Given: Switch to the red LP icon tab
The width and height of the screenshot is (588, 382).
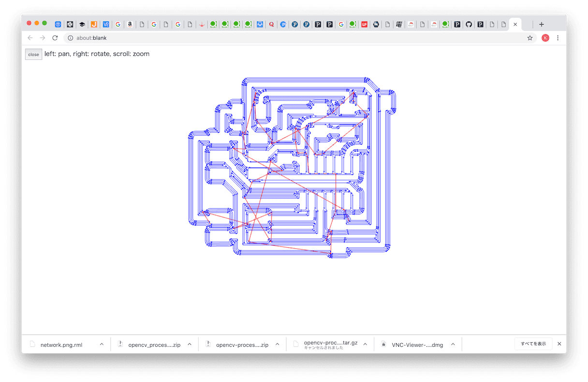Looking at the screenshot, I should [364, 24].
